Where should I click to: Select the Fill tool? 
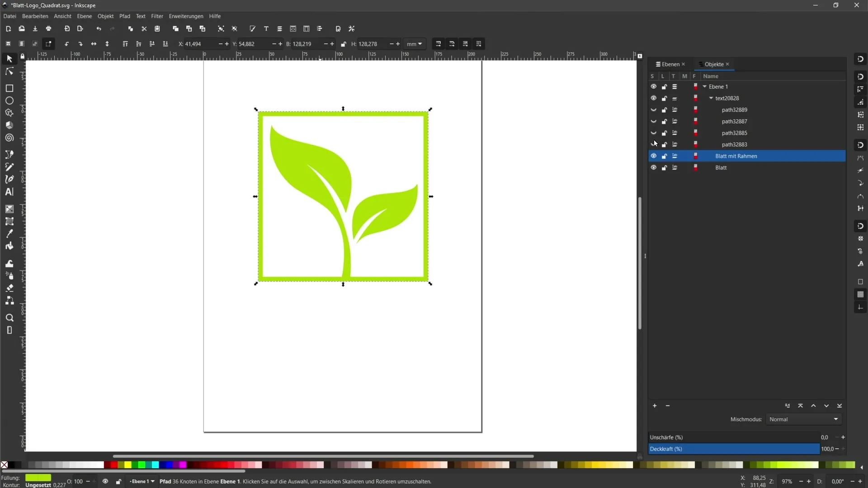(9, 246)
